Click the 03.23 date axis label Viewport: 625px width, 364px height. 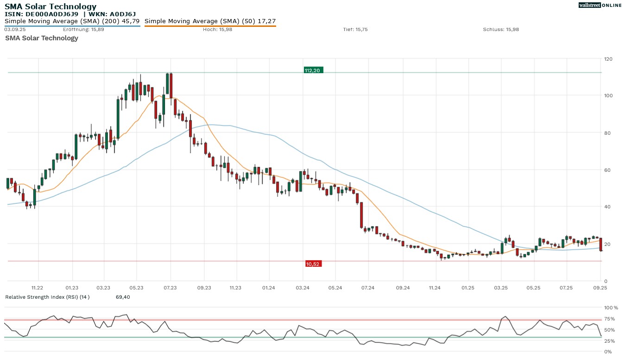[104, 288]
